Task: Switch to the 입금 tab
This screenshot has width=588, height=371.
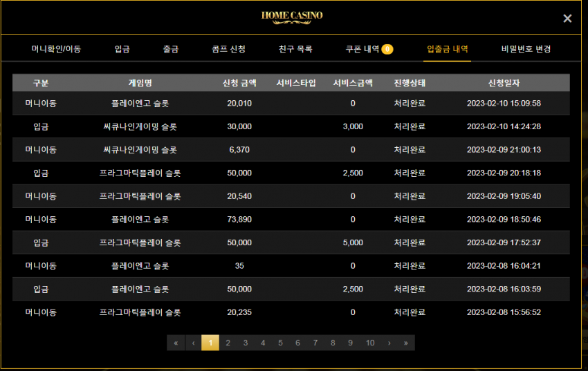Action: 122,49
